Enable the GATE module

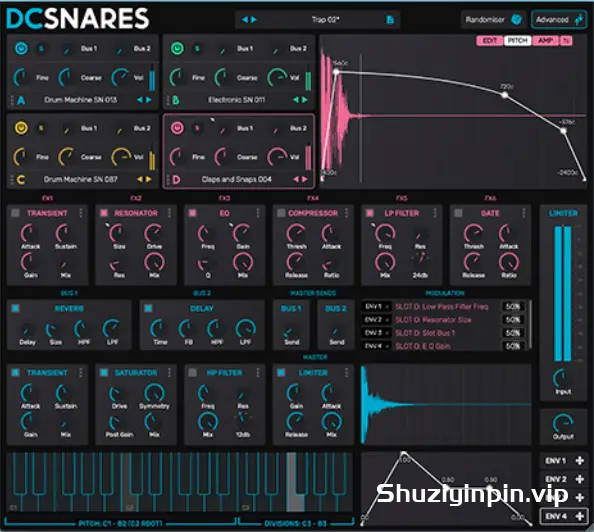[458, 213]
